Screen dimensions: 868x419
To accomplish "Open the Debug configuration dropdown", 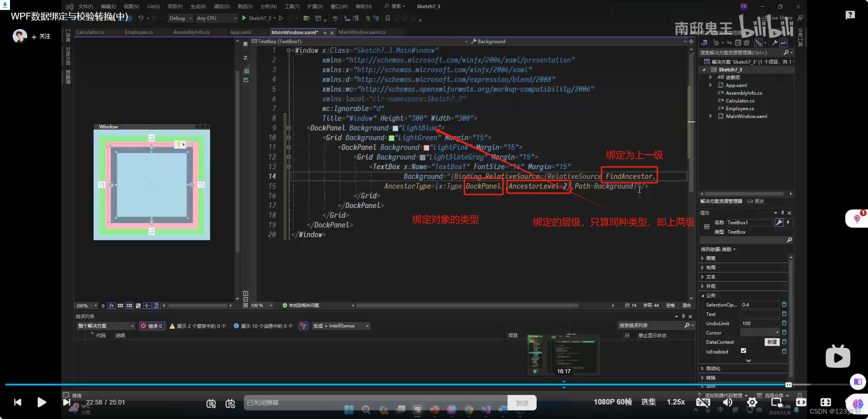I will pyautogui.click(x=180, y=18).
